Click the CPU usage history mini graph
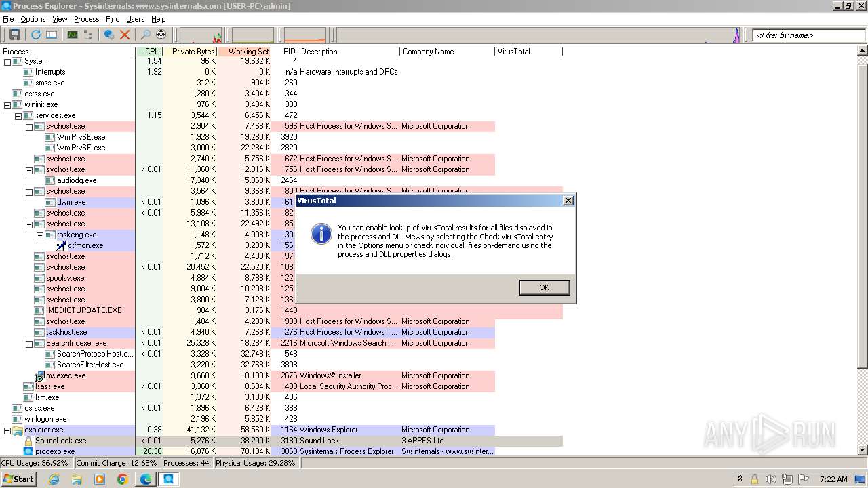This screenshot has height=488, width=868. pyautogui.click(x=201, y=35)
